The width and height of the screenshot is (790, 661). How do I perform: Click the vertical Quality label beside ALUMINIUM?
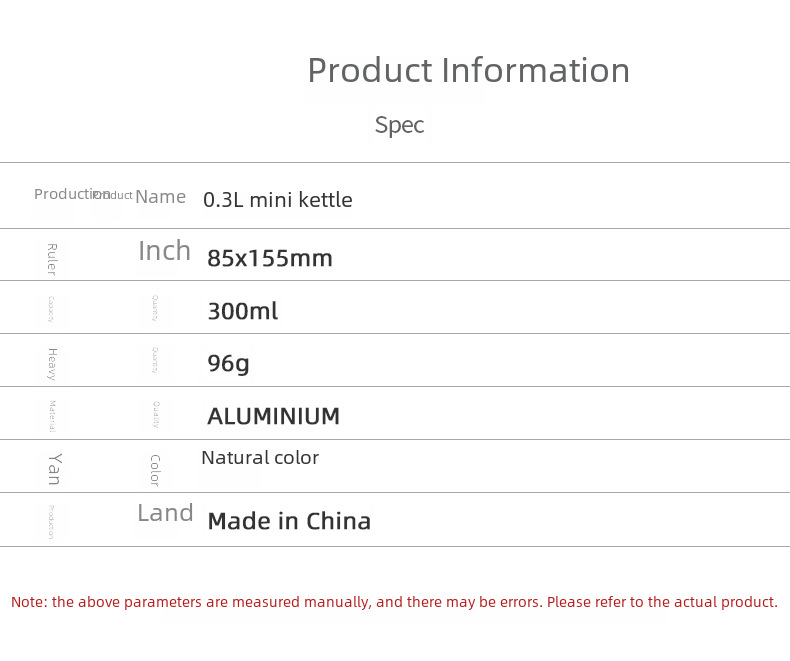click(155, 415)
